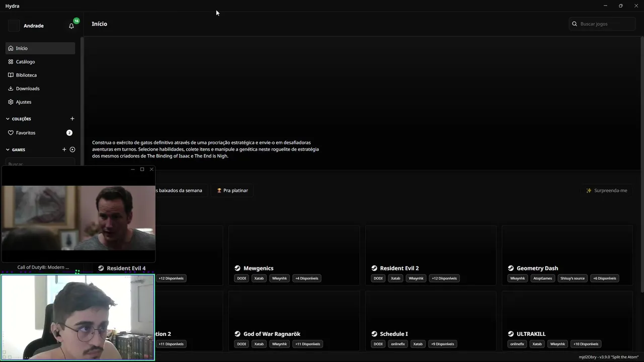
Task: Click the version label v3.9.0 Split the Atom
Action: [x=609, y=357]
